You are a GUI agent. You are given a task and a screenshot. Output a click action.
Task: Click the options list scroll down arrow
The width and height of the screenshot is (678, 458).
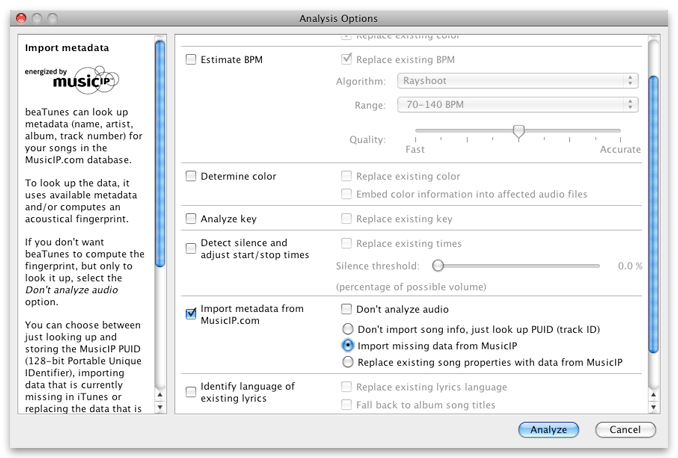(654, 407)
